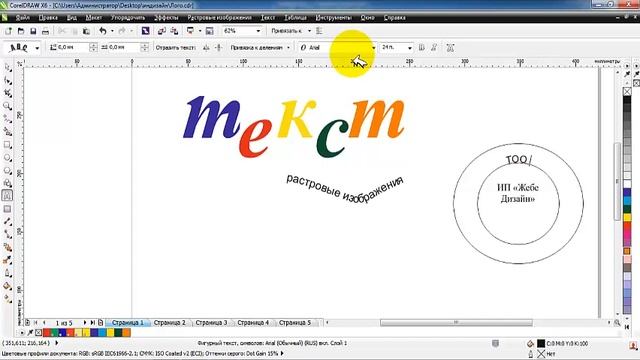
Task: Expand the Привязка к делениям dropdown
Action: coord(288,48)
